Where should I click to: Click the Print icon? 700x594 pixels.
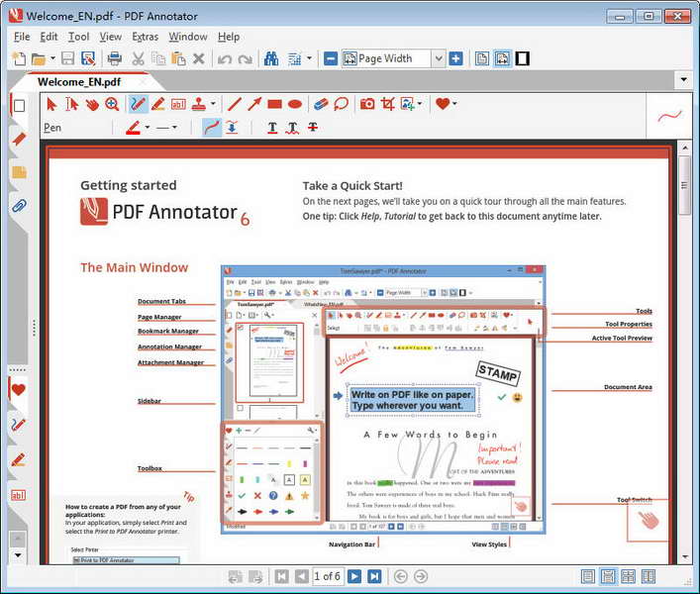pyautogui.click(x=114, y=58)
